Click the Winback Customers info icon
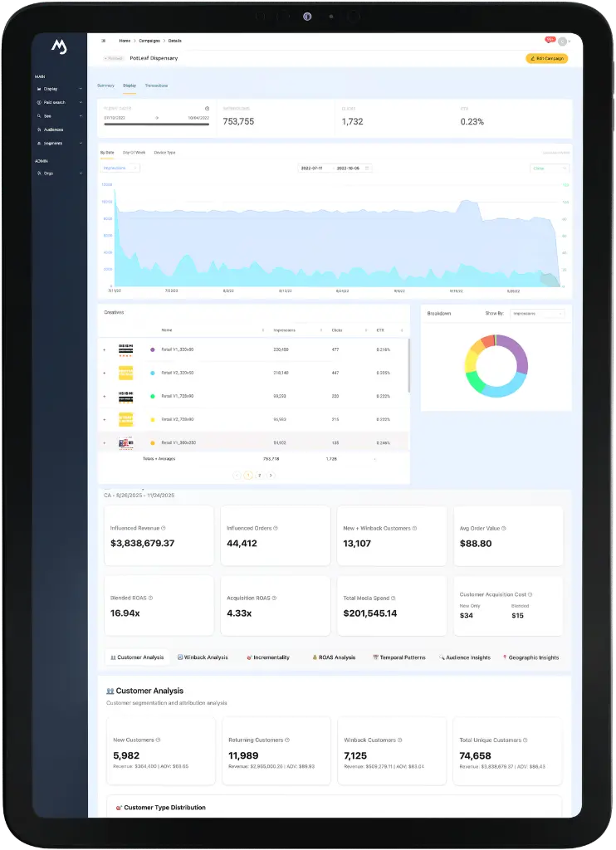Image resolution: width=616 pixels, height=850 pixels. pos(400,740)
